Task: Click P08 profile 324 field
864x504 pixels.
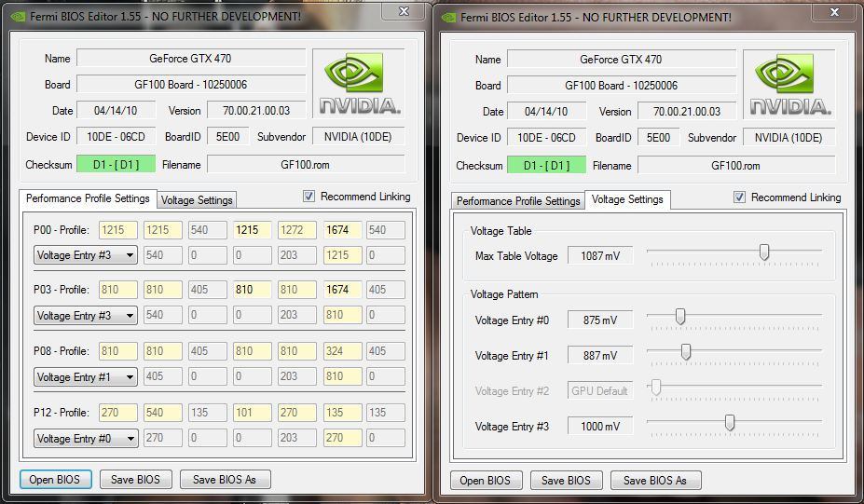Action: (x=342, y=351)
